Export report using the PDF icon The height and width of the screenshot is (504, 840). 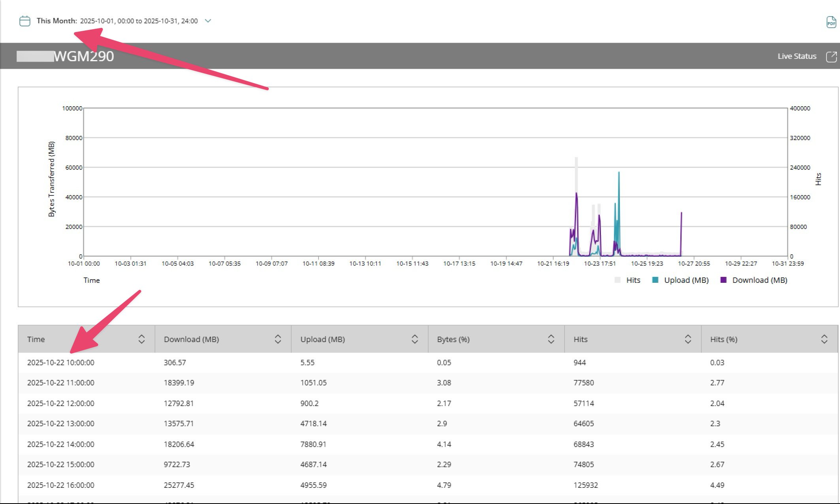click(x=831, y=22)
